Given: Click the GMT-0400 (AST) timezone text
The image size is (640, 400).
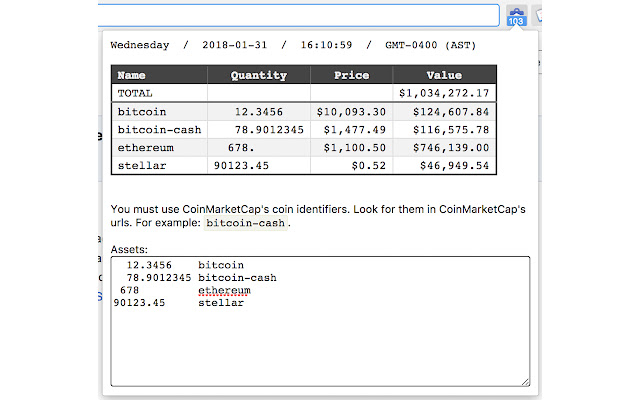Looking at the screenshot, I should (x=431, y=45).
